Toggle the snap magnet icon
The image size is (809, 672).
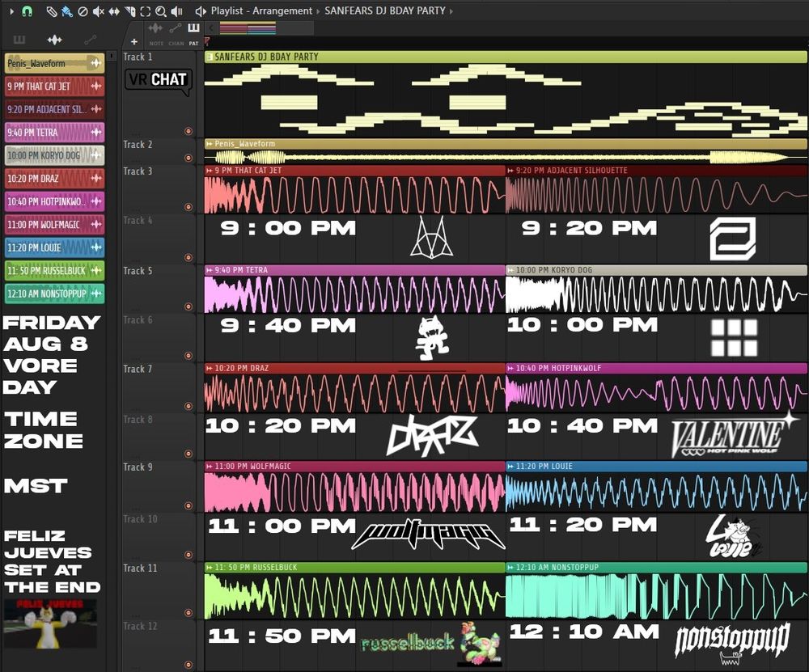pos(27,11)
